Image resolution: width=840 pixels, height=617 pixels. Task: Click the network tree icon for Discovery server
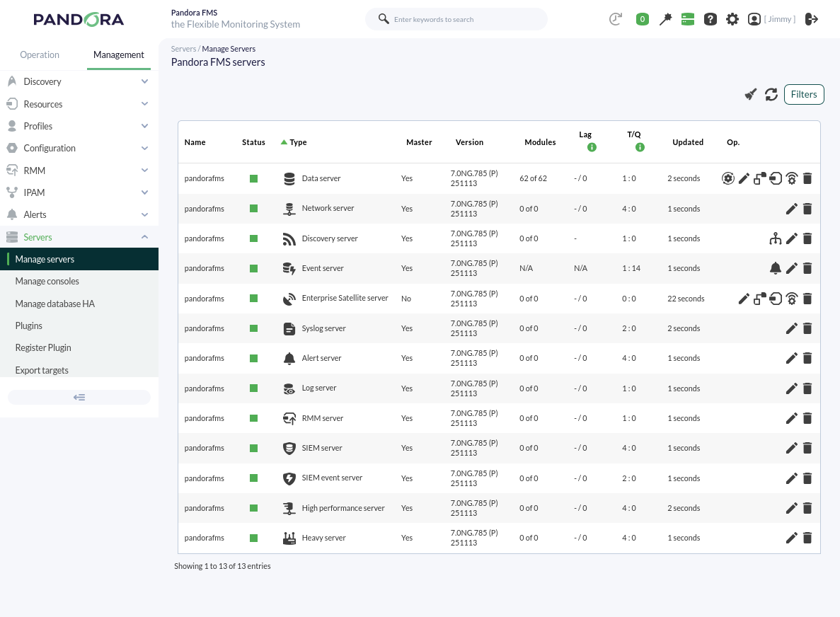776,238
